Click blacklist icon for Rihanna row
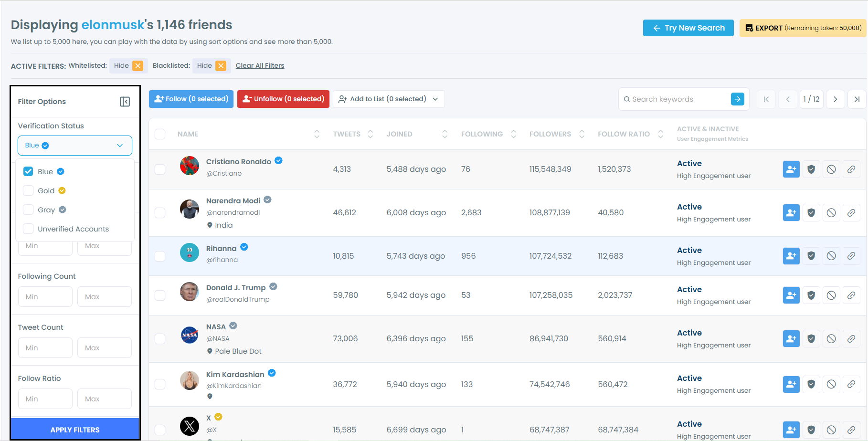 pos(831,256)
